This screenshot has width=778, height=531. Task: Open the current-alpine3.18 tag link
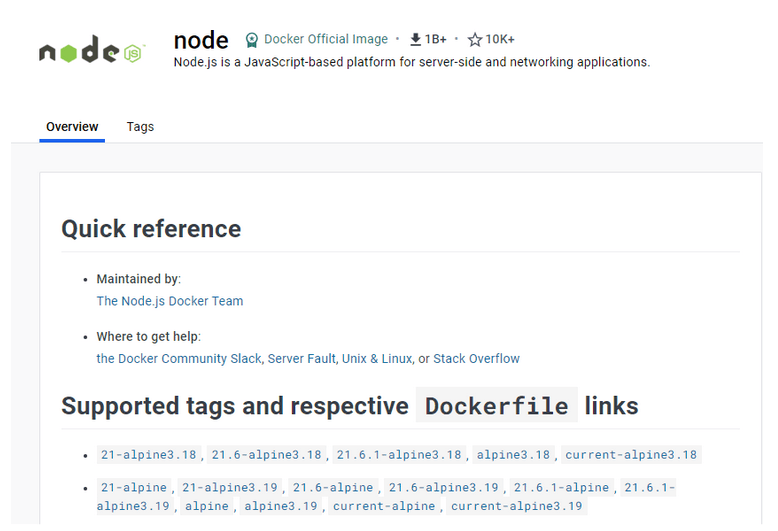click(631, 455)
